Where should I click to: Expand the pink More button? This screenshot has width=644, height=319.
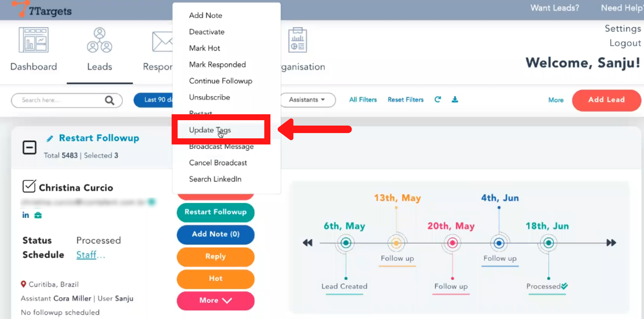215,300
